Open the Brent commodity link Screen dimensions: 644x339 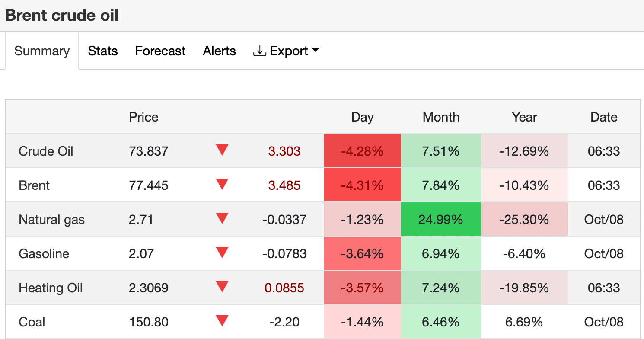coord(34,185)
